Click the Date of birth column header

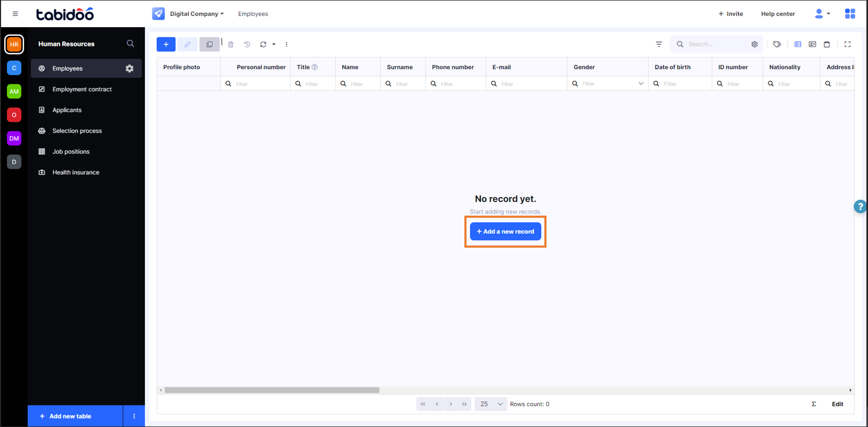pos(672,67)
